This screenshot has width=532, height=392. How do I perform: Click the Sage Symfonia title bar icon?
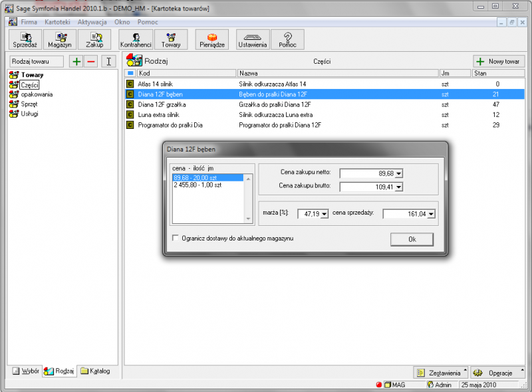click(9, 8)
